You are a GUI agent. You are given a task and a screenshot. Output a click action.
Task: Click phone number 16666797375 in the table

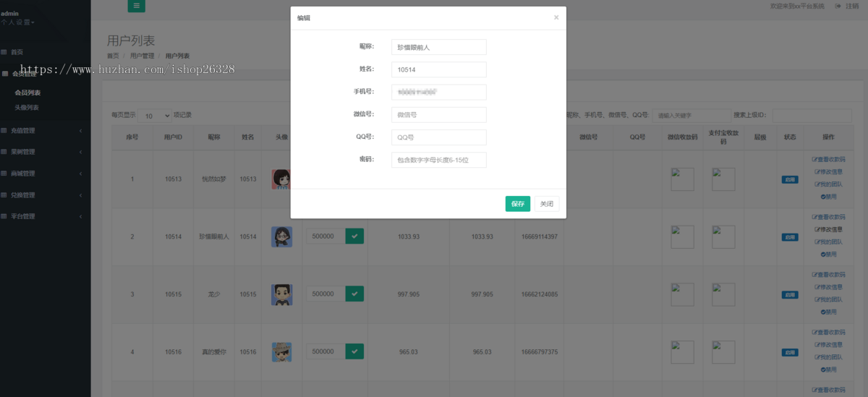540,352
